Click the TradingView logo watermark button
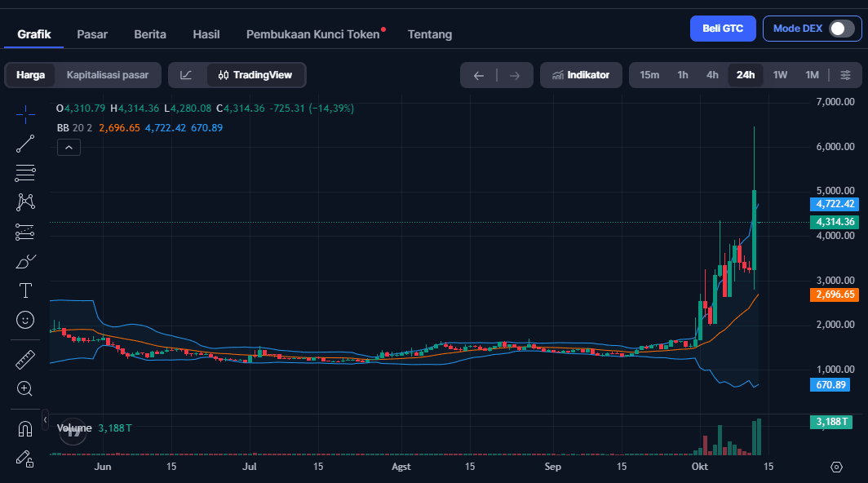This screenshot has width=868, height=483. pyautogui.click(x=73, y=432)
